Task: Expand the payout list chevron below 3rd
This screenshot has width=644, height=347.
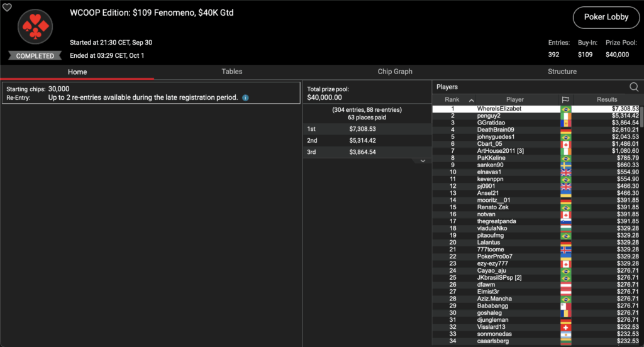Action: [x=423, y=161]
